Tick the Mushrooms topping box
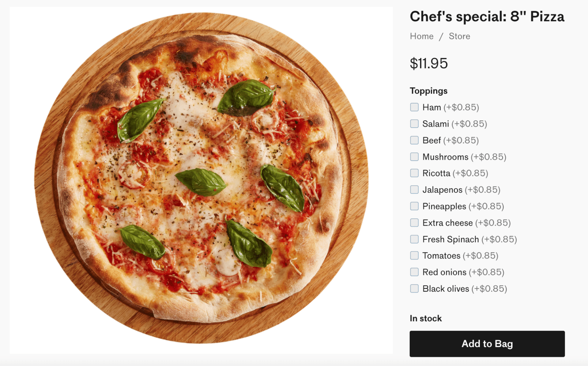588x366 pixels. tap(414, 157)
